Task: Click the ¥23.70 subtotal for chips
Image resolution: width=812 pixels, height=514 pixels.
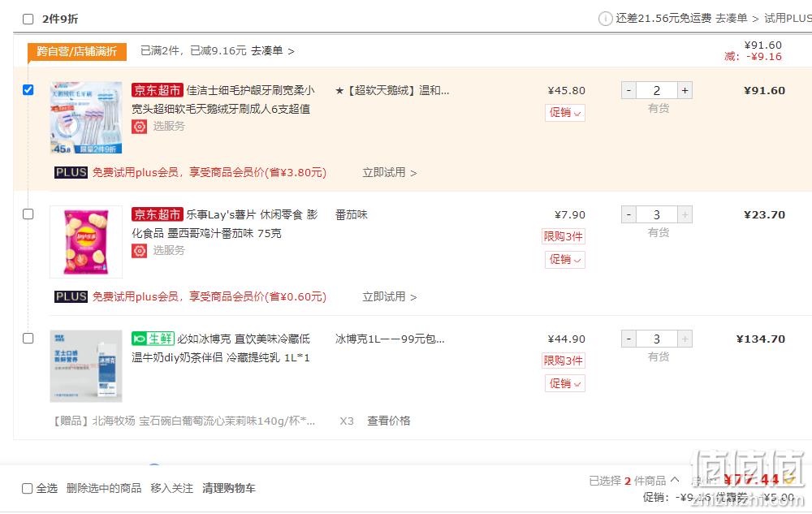Action: 764,215
